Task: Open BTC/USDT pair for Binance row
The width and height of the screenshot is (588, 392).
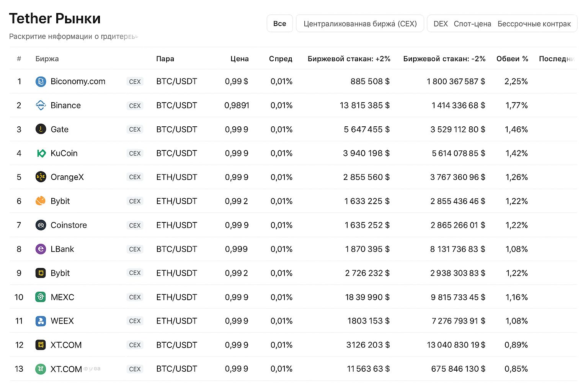Action: click(176, 105)
